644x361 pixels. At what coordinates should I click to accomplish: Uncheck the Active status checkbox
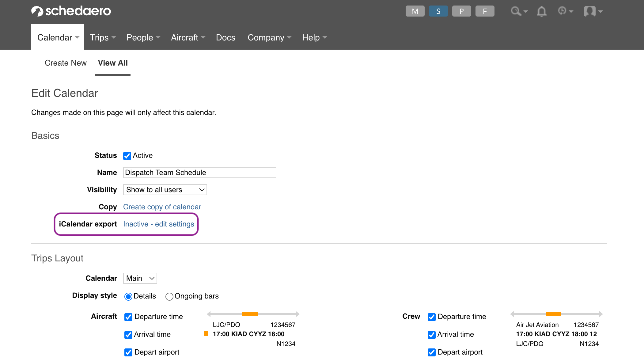click(x=127, y=156)
